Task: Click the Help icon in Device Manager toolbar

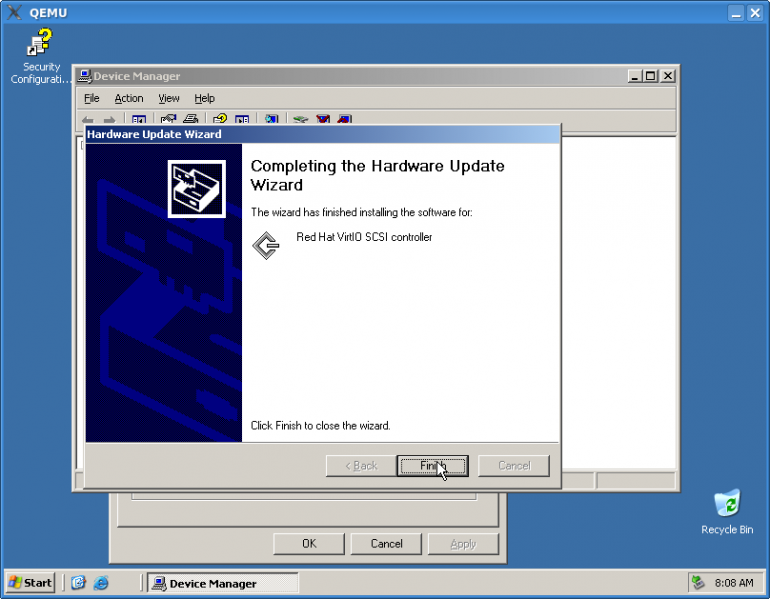Action: click(x=219, y=120)
